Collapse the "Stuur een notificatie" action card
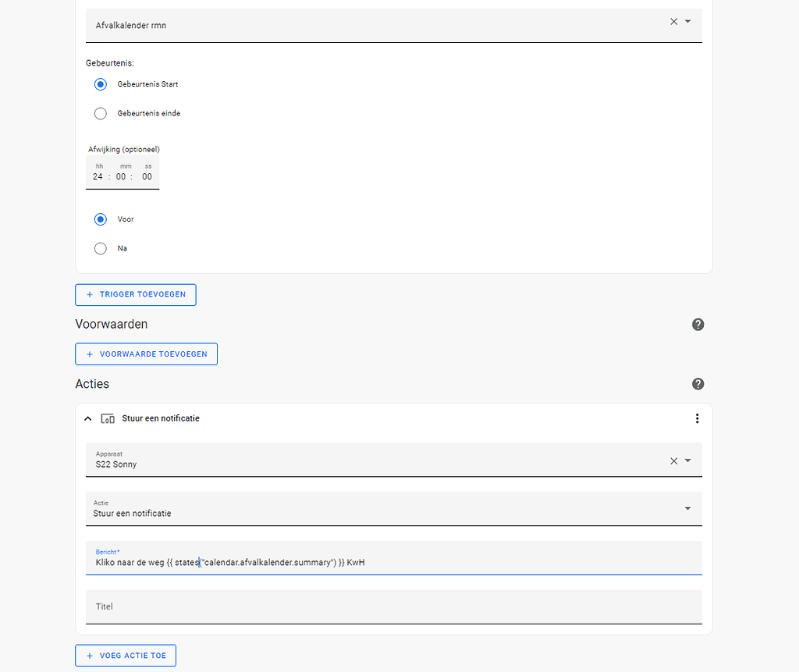Image resolution: width=799 pixels, height=672 pixels. click(87, 418)
